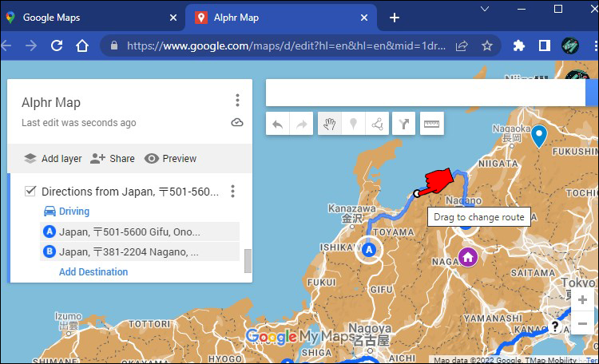Click the Add Destination link

pyautogui.click(x=93, y=272)
